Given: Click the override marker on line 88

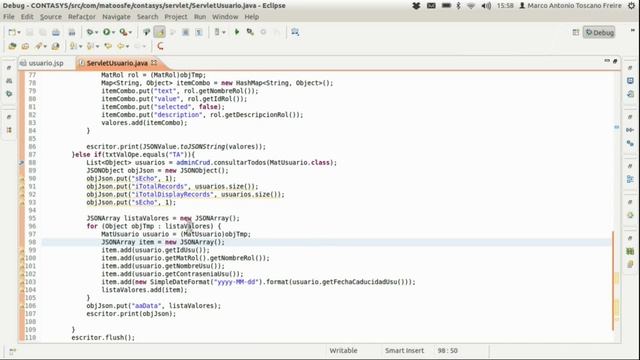Looking at the screenshot, I should 21,163.
